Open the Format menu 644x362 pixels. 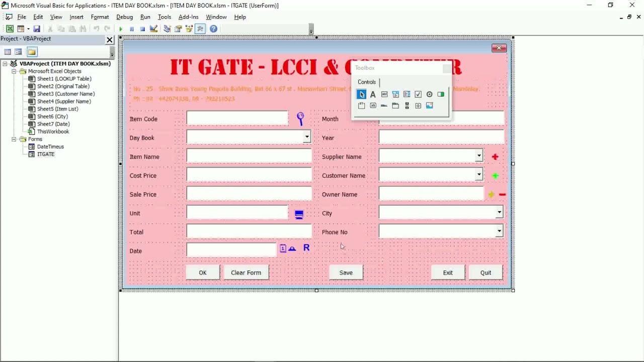[x=100, y=17]
